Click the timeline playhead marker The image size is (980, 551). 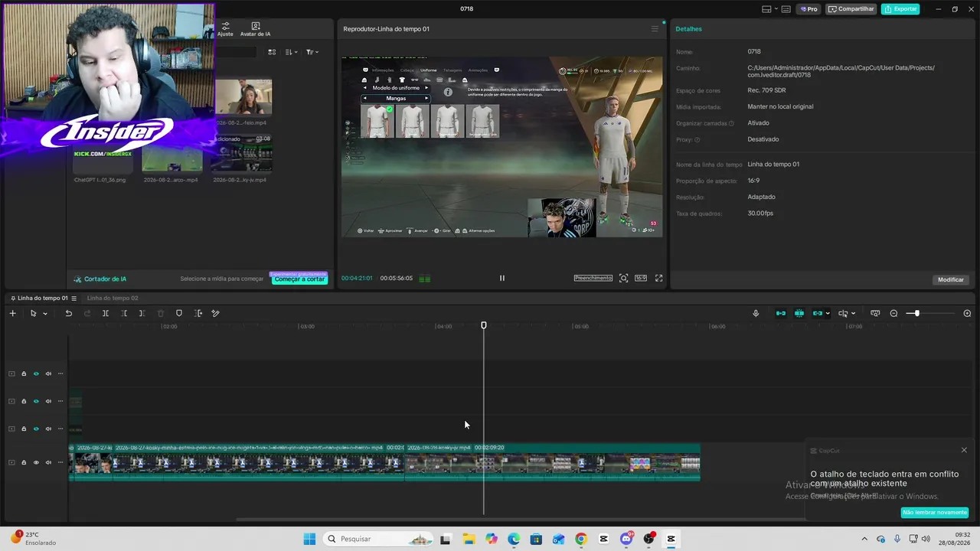tap(484, 325)
